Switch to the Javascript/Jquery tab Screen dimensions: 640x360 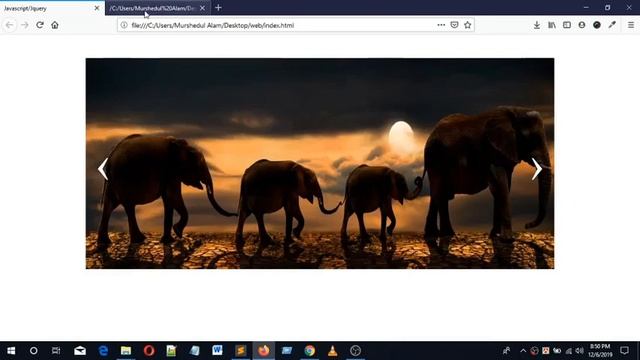pyautogui.click(x=52, y=8)
